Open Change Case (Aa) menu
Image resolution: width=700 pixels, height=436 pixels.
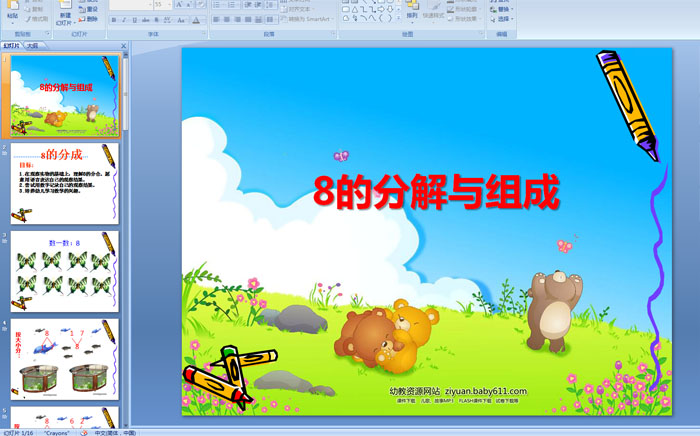181,20
